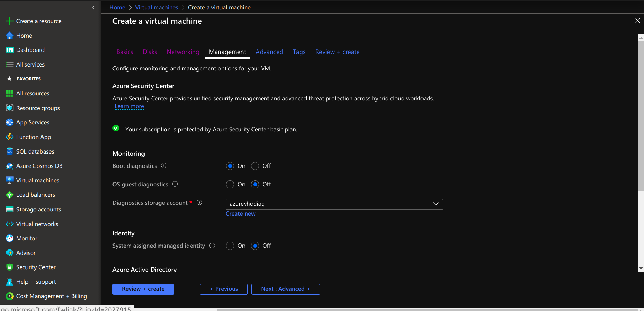Click info icon beside System assigned managed identity
The image size is (644, 311).
coord(212,246)
